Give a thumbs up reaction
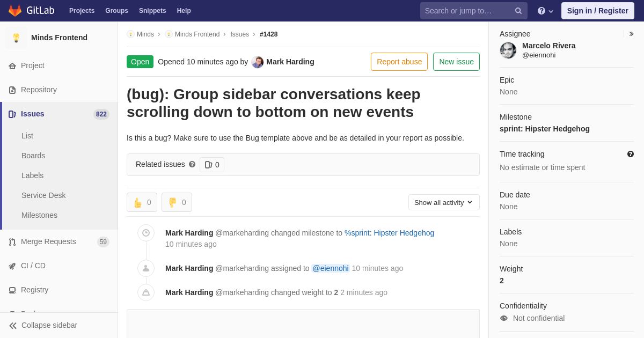The image size is (644, 338). (x=142, y=202)
